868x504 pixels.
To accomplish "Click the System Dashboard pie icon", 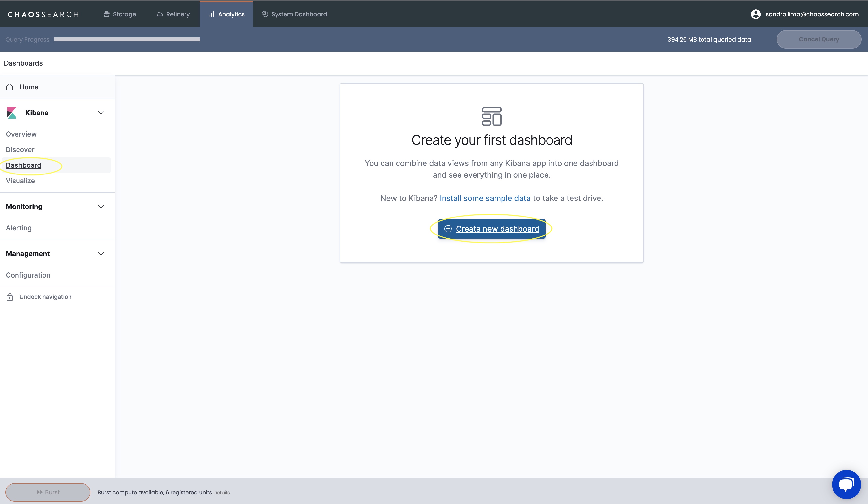I will [x=265, y=14].
